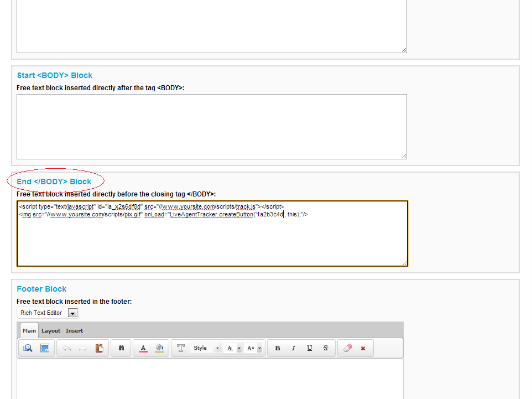Image resolution: width=532 pixels, height=399 pixels.
Task: Click the paste clipboard icon
Action: (x=100, y=348)
